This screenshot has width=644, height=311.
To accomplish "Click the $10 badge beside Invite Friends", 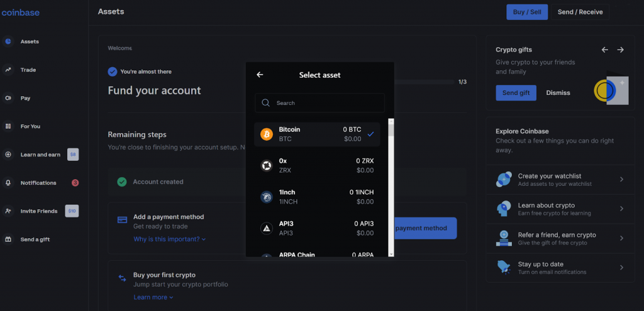I will tap(72, 211).
